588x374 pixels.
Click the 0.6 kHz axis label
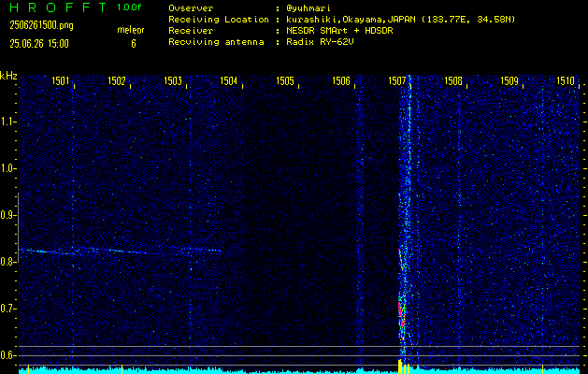tap(8, 355)
